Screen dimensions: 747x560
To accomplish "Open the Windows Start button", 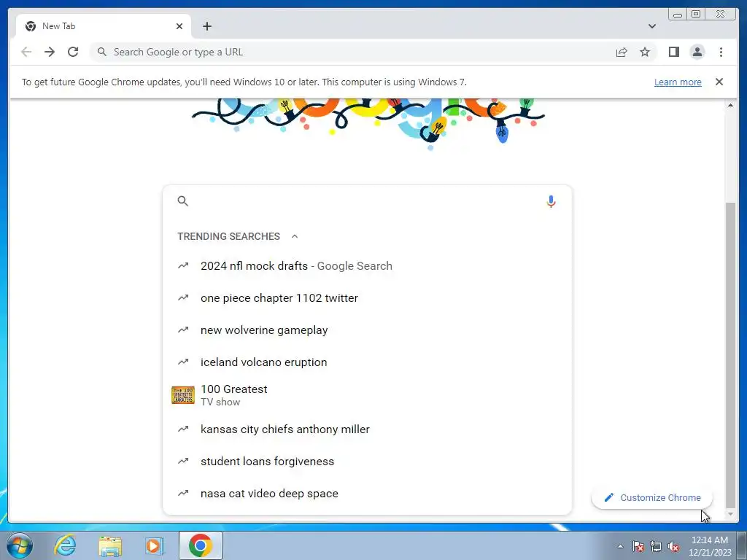I will (18, 545).
